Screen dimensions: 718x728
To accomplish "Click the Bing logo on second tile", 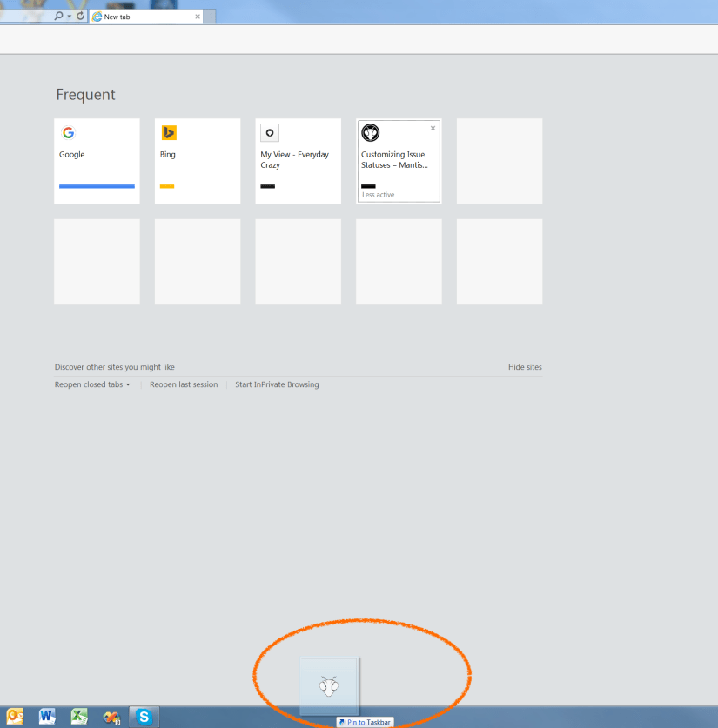I will (169, 133).
